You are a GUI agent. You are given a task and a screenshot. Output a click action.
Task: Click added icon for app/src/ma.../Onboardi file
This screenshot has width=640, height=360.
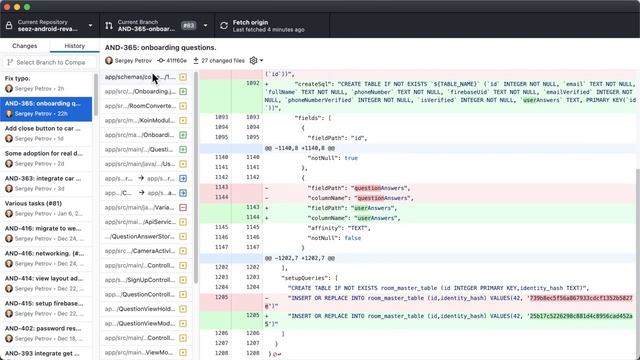pos(183,135)
